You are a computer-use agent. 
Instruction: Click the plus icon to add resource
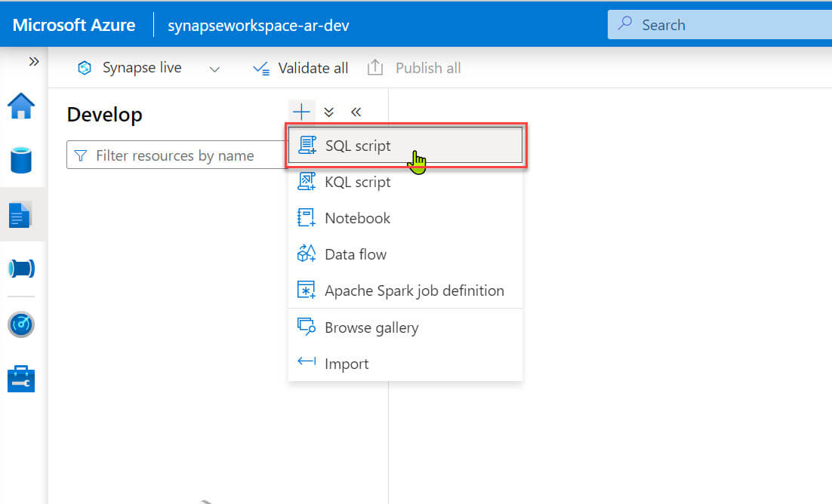tap(301, 112)
